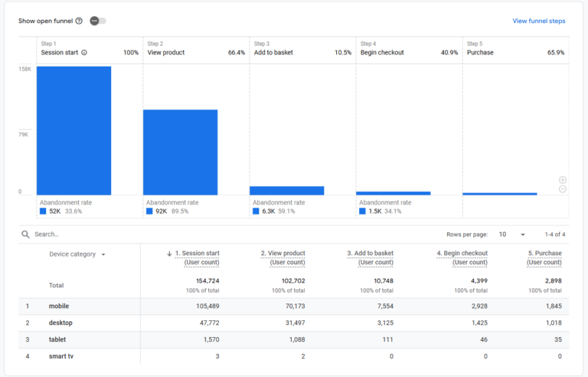The height and width of the screenshot is (377, 588).
Task: Click info icon next to Session start
Action: [84, 53]
